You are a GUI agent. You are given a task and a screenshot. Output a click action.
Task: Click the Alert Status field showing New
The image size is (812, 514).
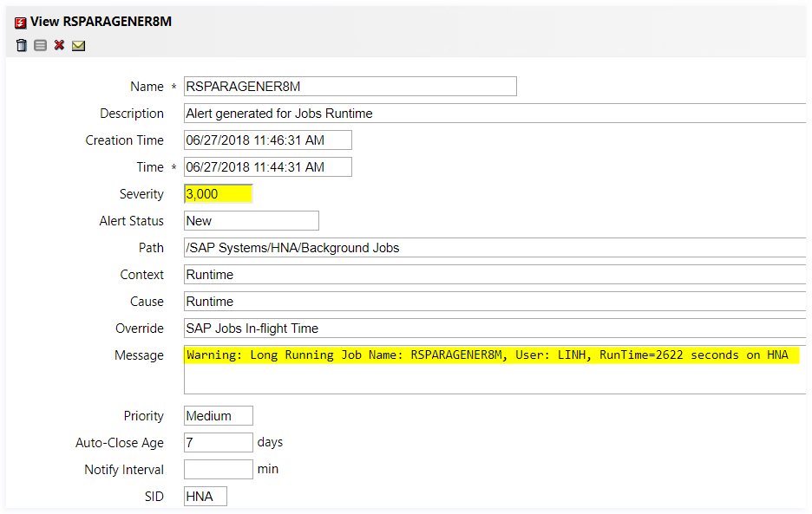click(252, 221)
